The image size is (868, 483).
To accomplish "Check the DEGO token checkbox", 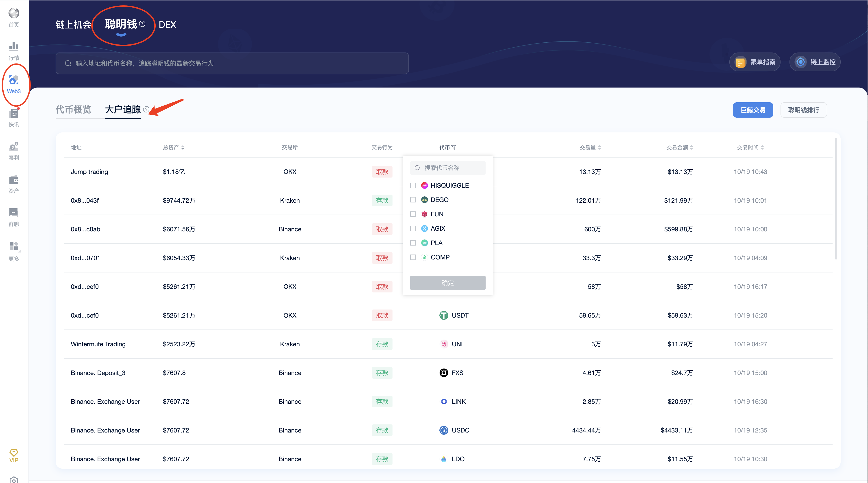I will tap(413, 200).
